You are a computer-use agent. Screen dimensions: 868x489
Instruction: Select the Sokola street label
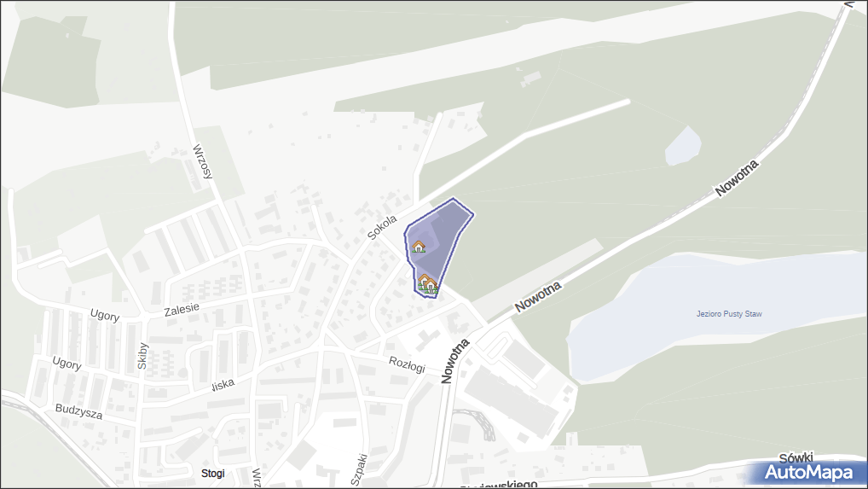tap(382, 228)
